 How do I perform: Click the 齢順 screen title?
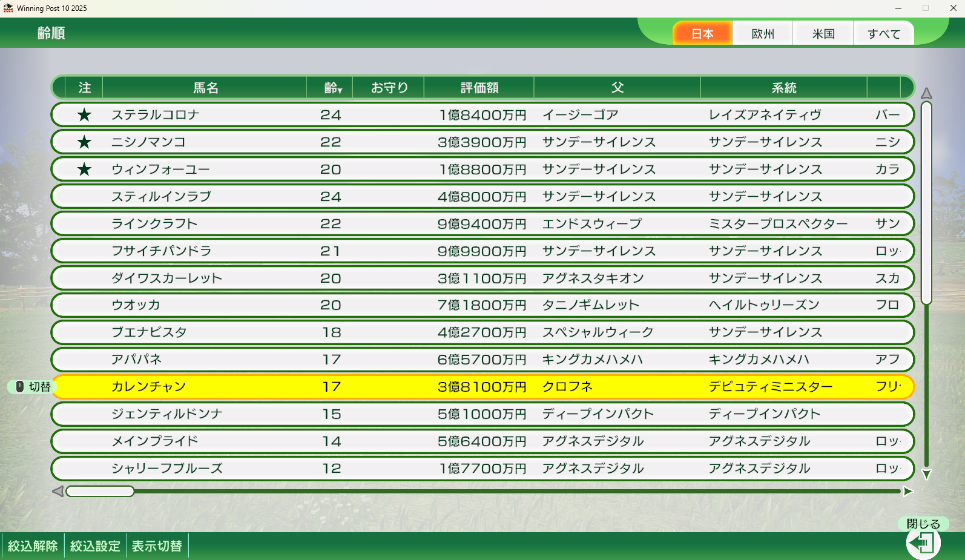tap(51, 33)
